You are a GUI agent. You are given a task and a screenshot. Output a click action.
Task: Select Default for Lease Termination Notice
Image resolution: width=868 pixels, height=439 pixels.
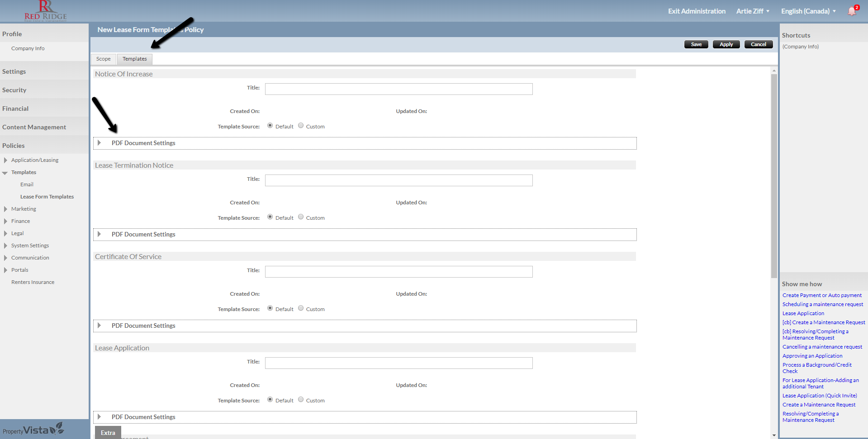(270, 217)
